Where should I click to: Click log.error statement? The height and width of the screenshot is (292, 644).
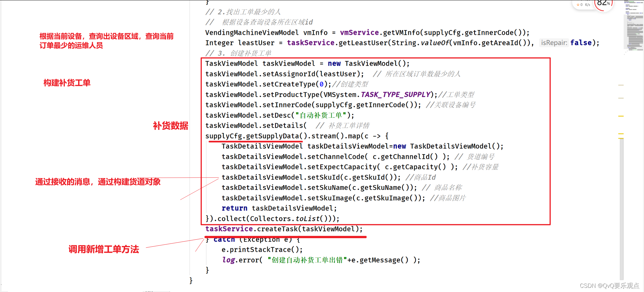pos(321,260)
